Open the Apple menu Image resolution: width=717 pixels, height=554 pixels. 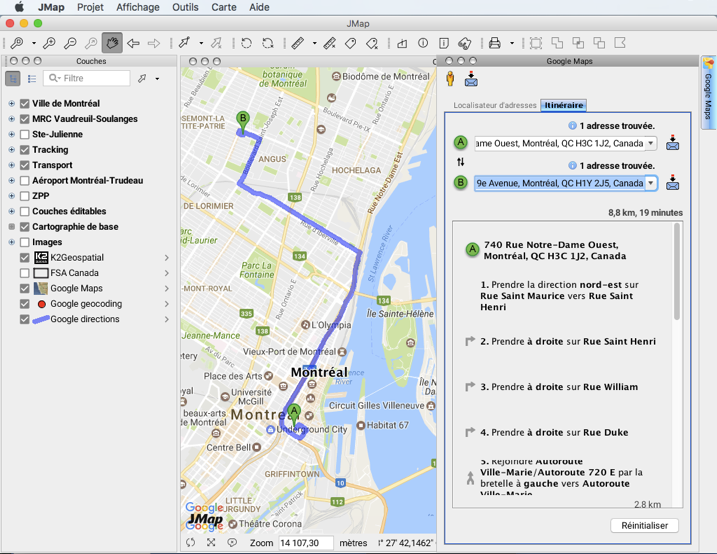coord(19,7)
